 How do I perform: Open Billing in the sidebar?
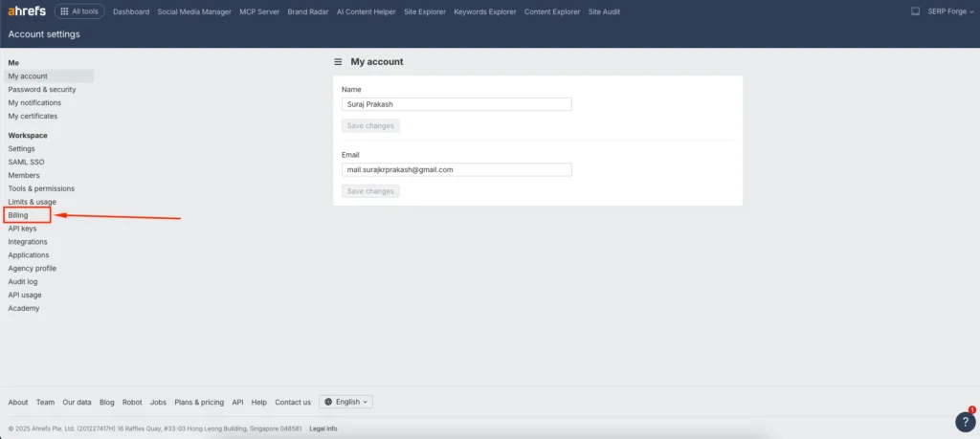[18, 215]
